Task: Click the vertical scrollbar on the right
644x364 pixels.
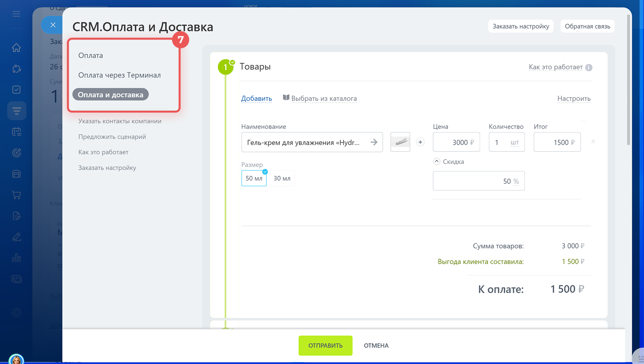Action: 628,80
